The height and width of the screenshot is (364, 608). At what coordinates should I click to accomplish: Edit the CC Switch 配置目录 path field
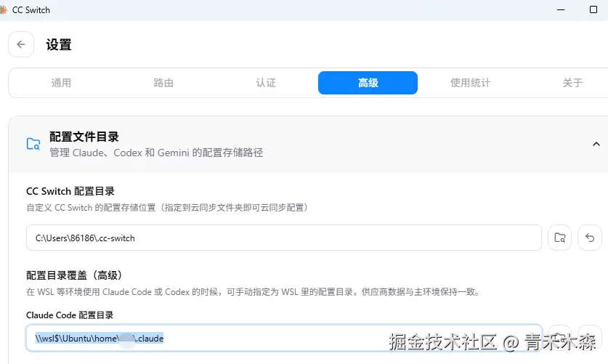(284, 238)
